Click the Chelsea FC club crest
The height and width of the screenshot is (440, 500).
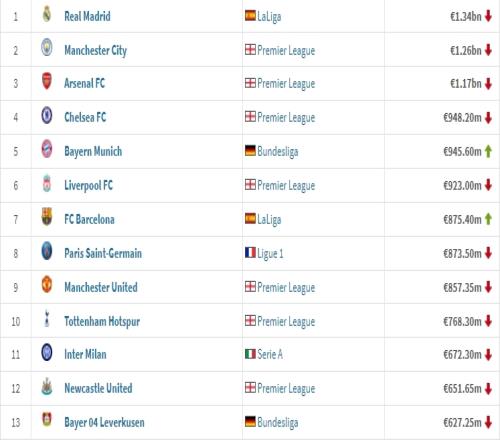pyautogui.click(x=47, y=115)
